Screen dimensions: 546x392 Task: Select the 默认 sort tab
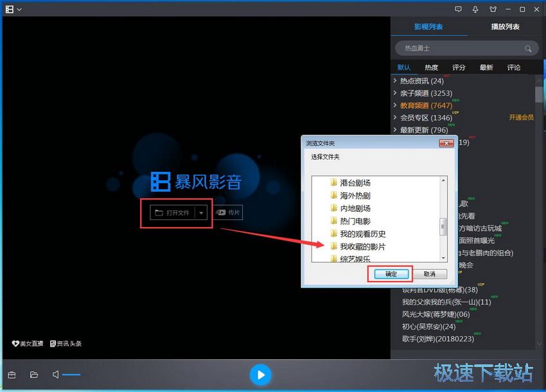pyautogui.click(x=404, y=67)
